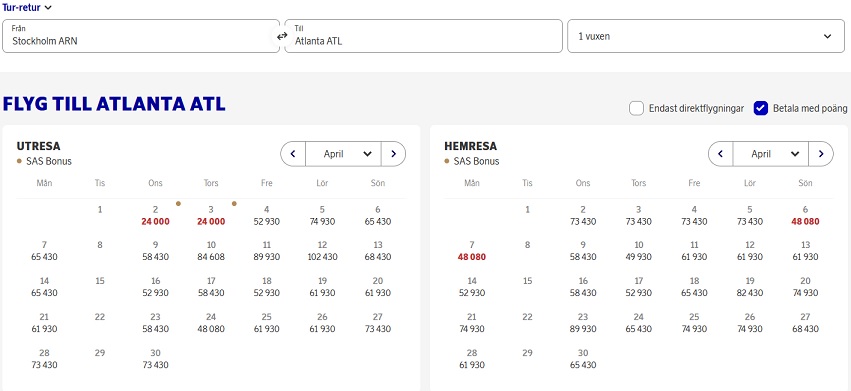Select April 2 outbound for 24 000 points
The width and height of the screenshot is (851, 391).
(155, 216)
